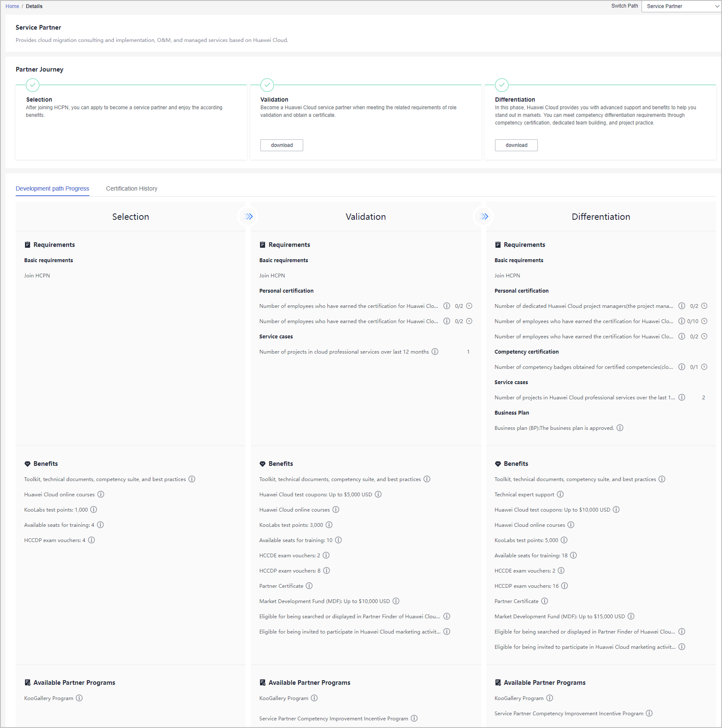722x728 pixels.
Task: Show info for test coupons up to $10,000 USD
Action: [616, 509]
